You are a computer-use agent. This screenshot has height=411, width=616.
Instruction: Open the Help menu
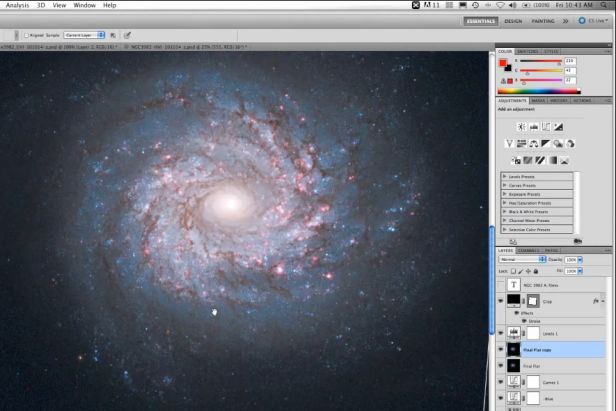point(110,5)
